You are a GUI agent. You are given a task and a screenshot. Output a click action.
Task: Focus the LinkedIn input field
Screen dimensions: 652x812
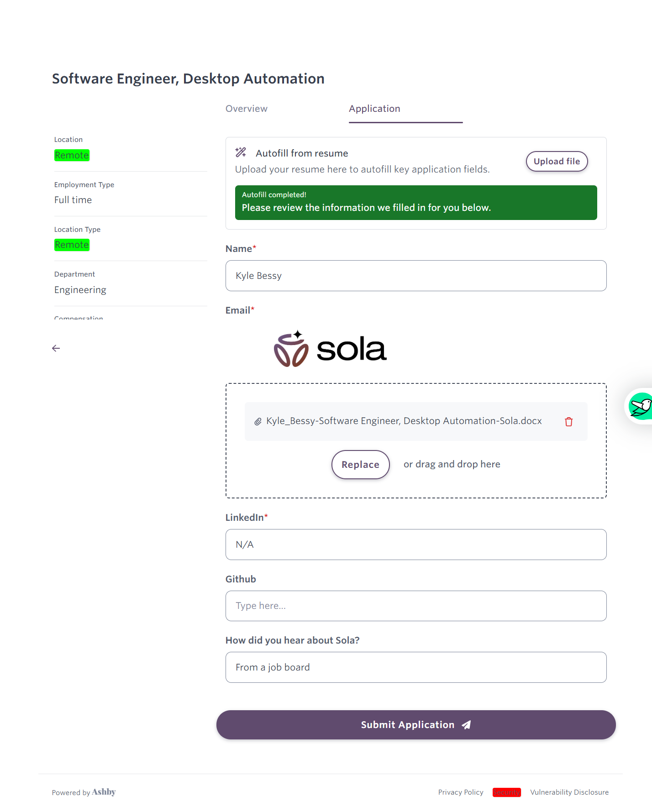click(415, 545)
